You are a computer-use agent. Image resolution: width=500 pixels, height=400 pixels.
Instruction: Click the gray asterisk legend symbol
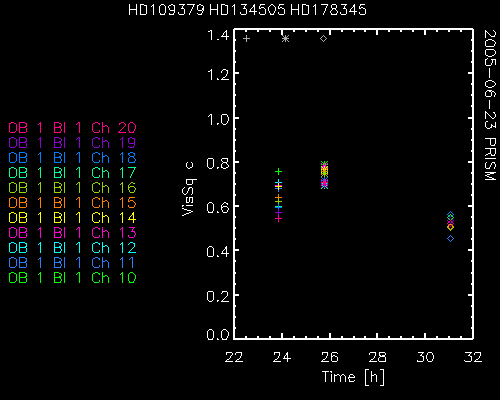point(285,39)
